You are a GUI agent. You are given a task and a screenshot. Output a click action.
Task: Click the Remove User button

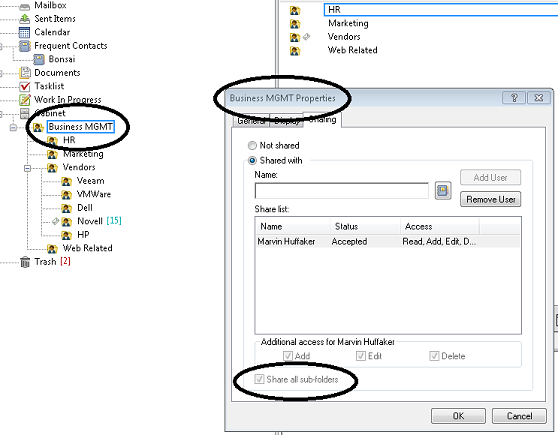pyautogui.click(x=490, y=199)
